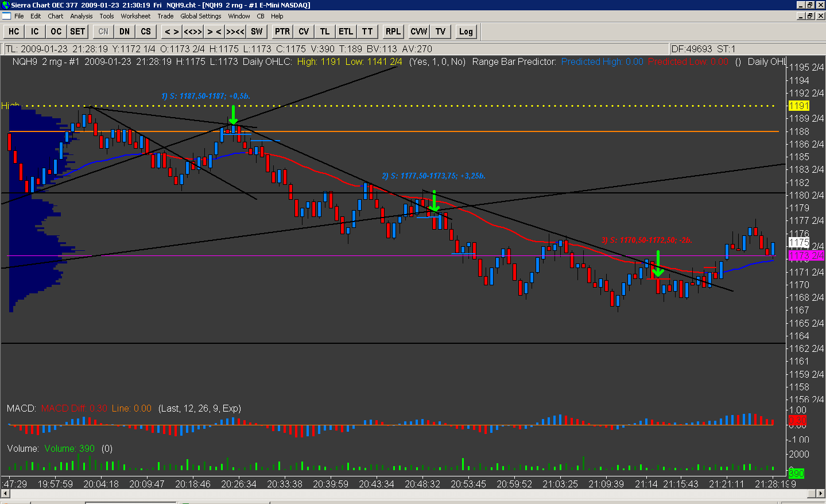The image size is (826, 504).
Task: Click the -2000 axis label
Action: click(x=798, y=455)
